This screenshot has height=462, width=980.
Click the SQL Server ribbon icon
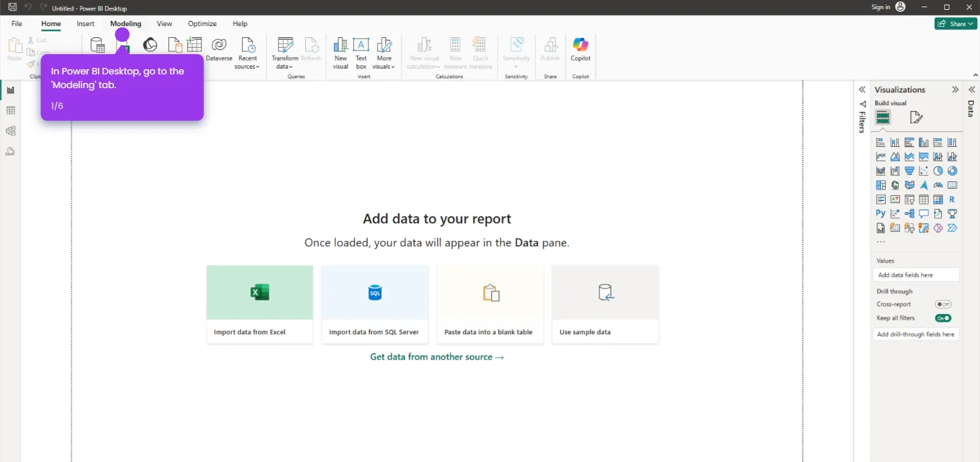pyautogui.click(x=175, y=44)
